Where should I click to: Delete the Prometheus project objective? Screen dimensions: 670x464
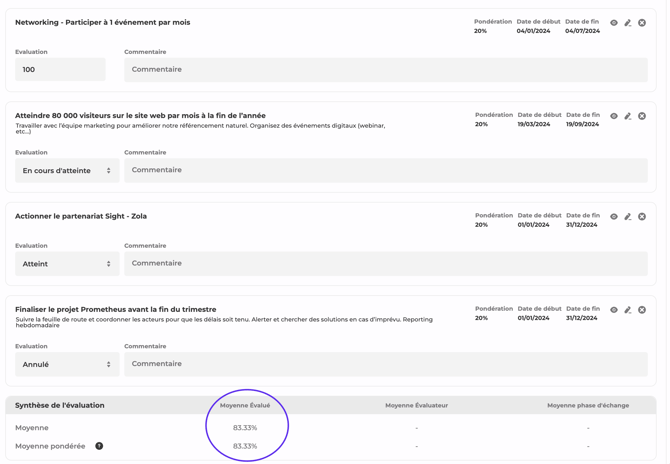tap(642, 310)
